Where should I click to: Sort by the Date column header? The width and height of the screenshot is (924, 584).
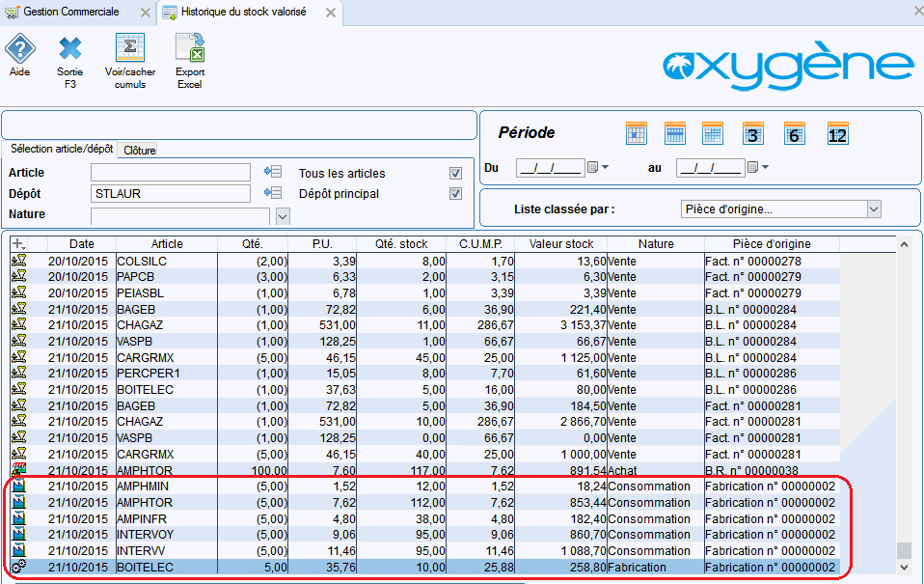(x=81, y=243)
